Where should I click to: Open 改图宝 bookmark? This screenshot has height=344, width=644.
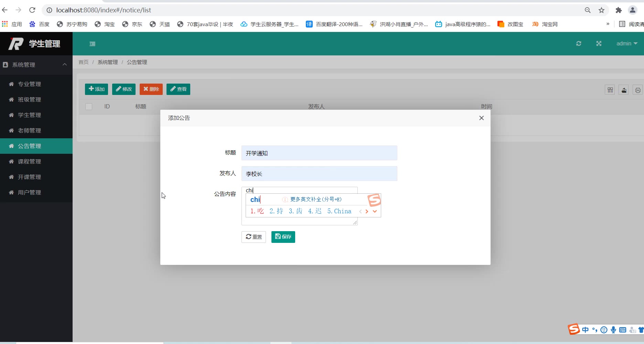511,24
